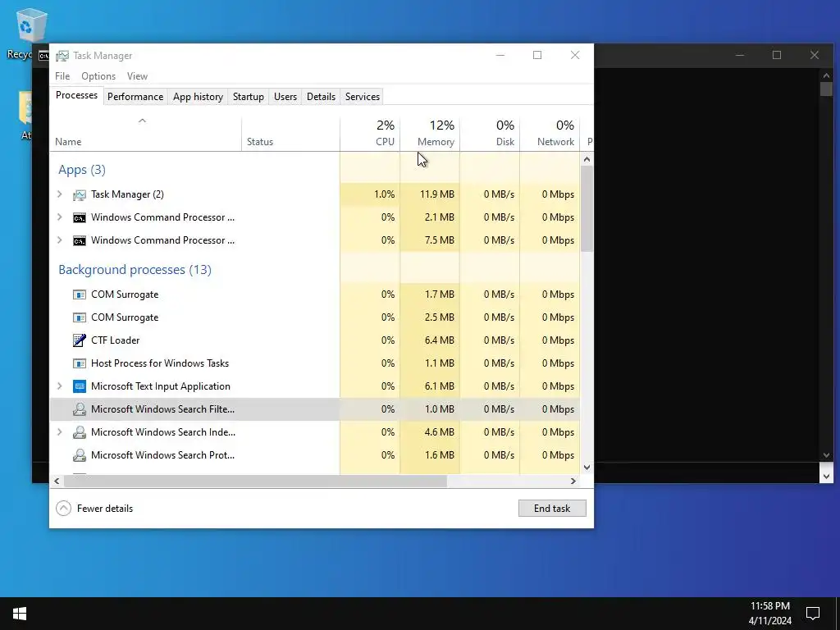The width and height of the screenshot is (840, 630).
Task: Click the process list vertical scrollbar thumb
Action: click(x=587, y=208)
